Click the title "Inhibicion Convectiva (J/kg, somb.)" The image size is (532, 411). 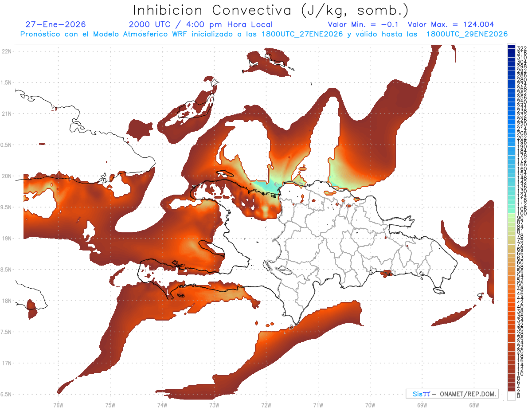tap(271, 10)
